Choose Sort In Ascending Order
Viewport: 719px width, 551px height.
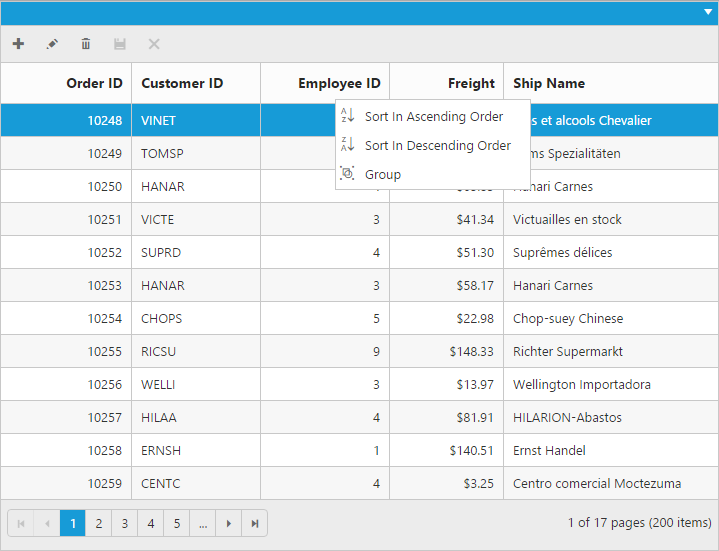point(433,117)
